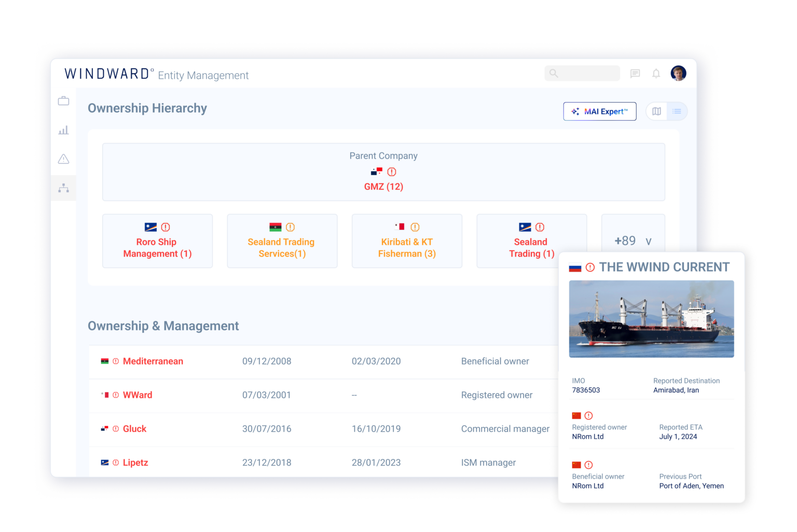Viewport: 797px width, 532px height.
Task: Launch MAI Expert
Action: tap(600, 111)
